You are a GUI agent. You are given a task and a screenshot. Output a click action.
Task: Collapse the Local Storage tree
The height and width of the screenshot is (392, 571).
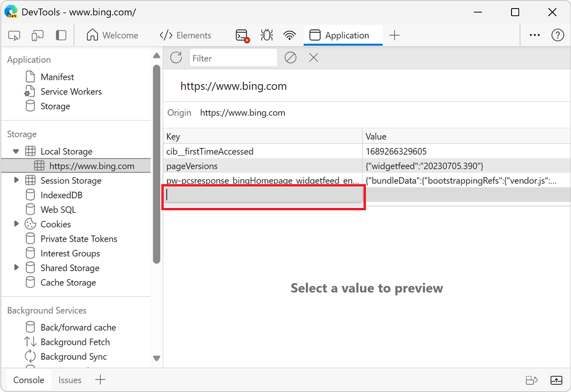click(x=16, y=151)
